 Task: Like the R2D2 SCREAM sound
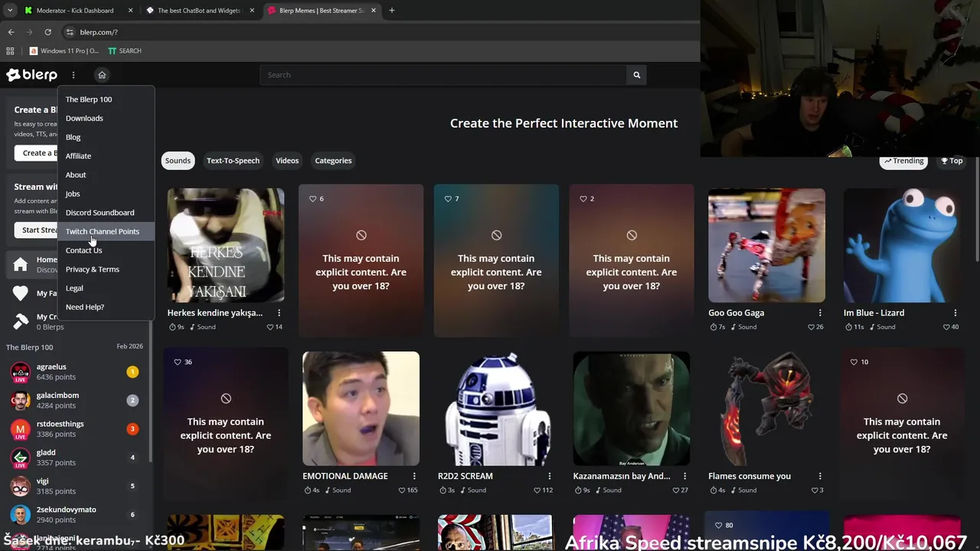coord(538,490)
